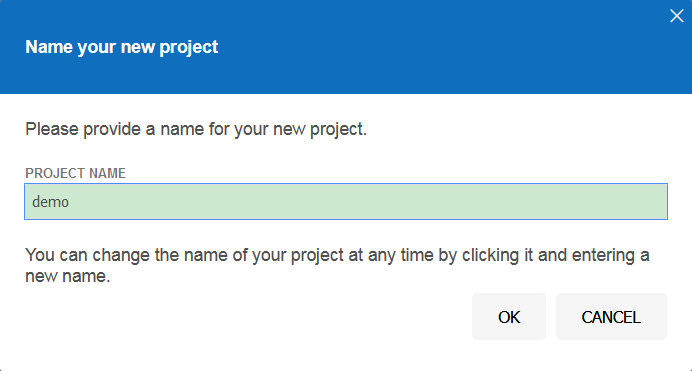Viewport: 692px width, 371px height.
Task: Dismiss the new project dialog via X
Action: coord(676,16)
